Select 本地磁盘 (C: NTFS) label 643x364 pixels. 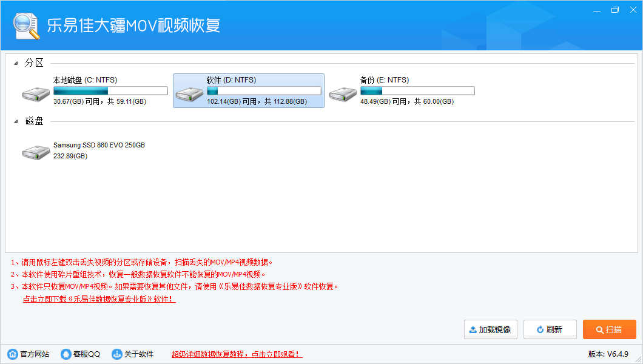(x=86, y=80)
